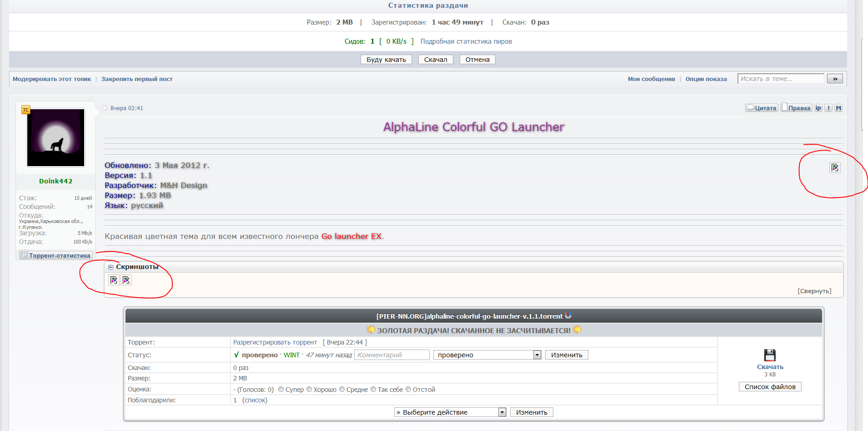Open the broken image beside the post details

coord(835,167)
